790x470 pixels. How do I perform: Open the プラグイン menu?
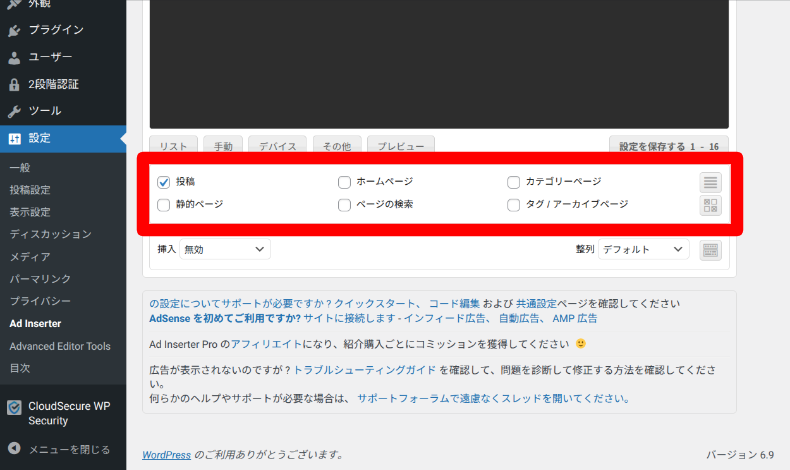[63, 30]
